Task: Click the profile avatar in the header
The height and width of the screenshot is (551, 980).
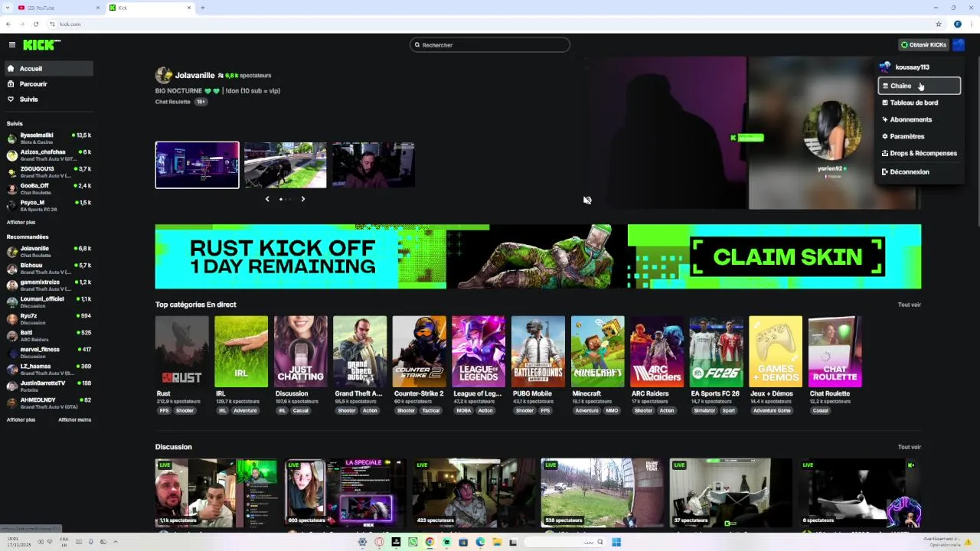Action: point(959,45)
